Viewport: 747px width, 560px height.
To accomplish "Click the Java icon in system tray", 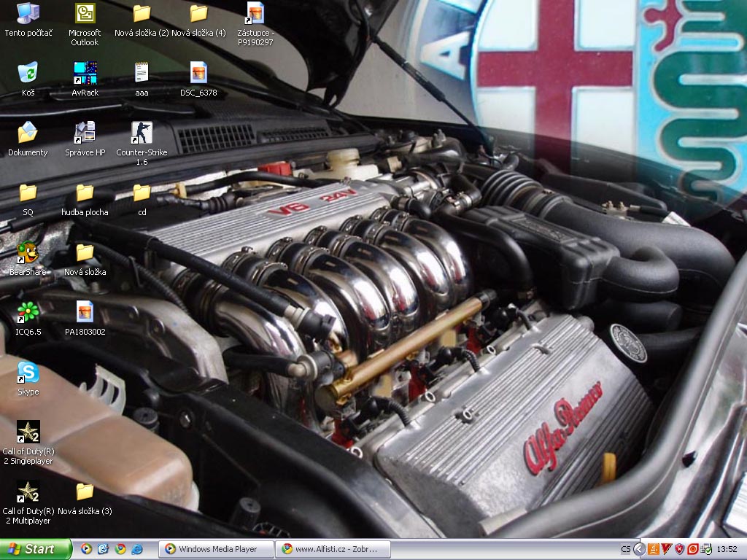I will (x=654, y=549).
